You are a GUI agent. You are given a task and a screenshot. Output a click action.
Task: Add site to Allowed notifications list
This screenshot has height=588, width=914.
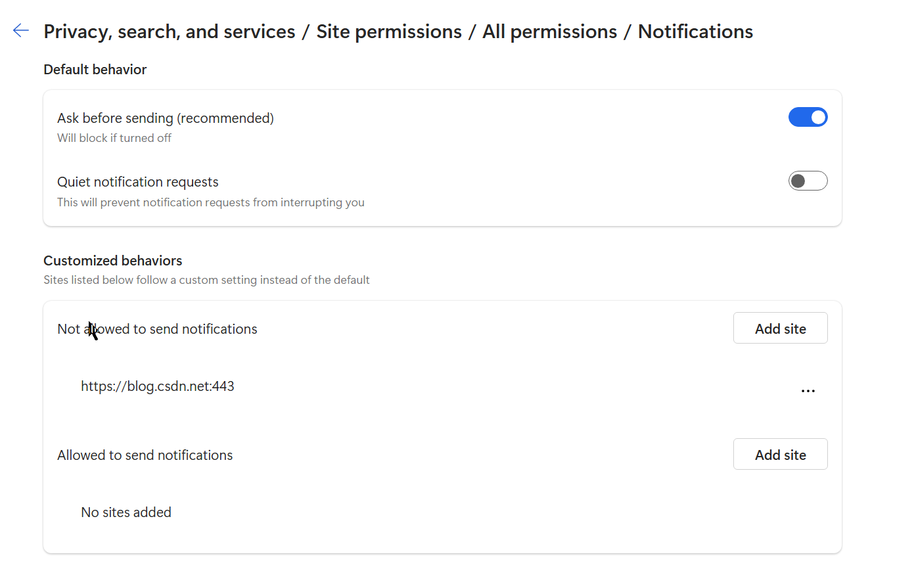(x=780, y=454)
